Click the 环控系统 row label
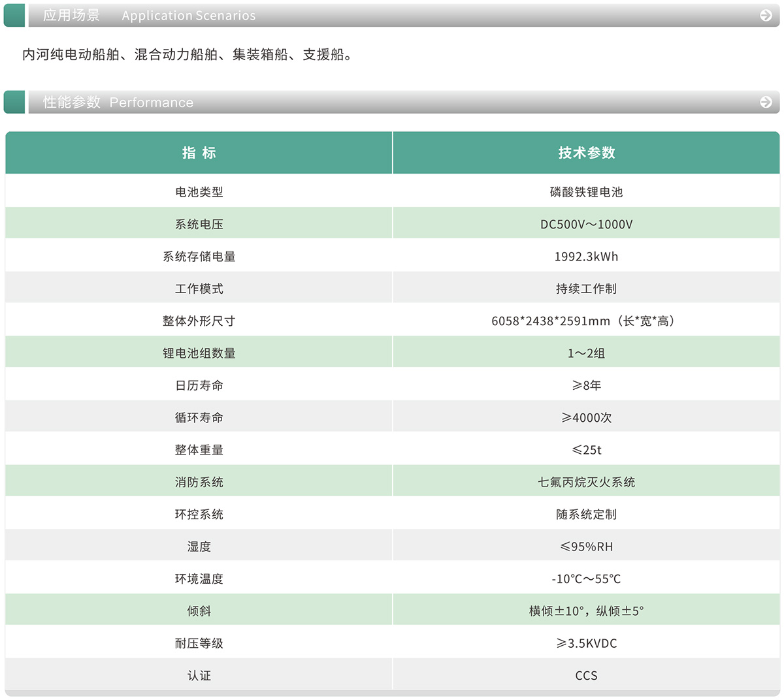The width and height of the screenshot is (784, 700). (x=199, y=515)
